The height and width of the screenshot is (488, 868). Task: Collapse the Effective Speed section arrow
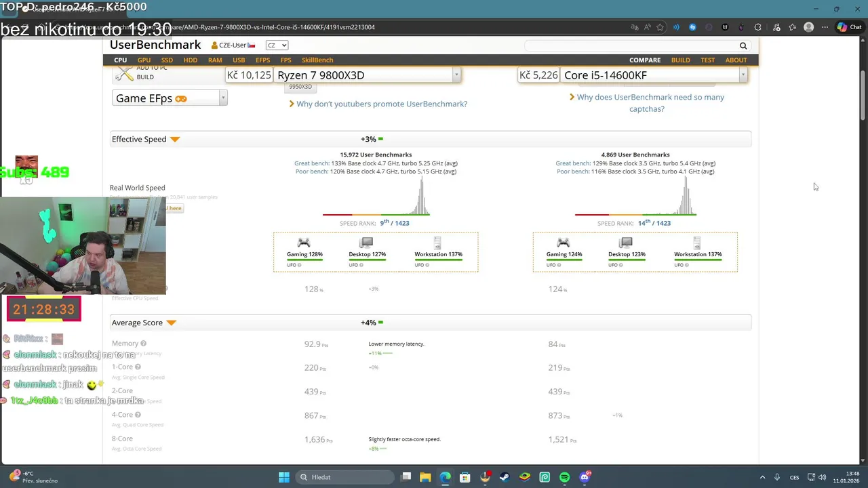coord(175,140)
